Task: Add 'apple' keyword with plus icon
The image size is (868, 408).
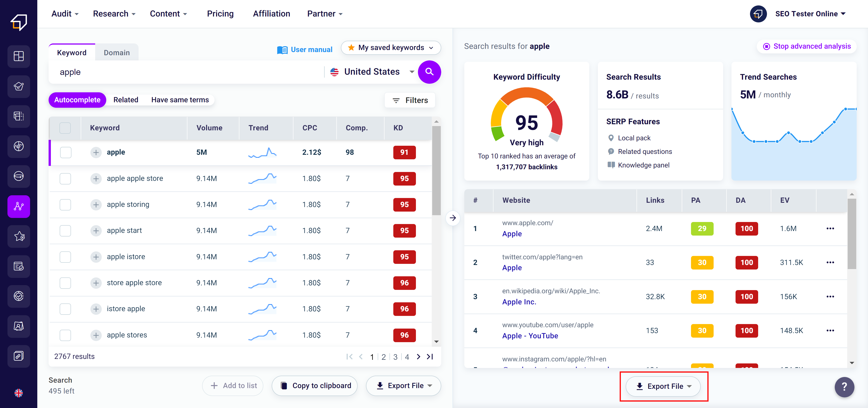Action: tap(96, 153)
